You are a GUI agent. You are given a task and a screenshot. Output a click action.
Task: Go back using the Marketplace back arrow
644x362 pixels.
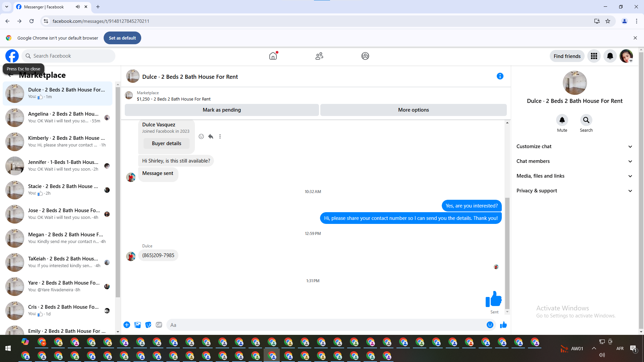click(x=10, y=75)
